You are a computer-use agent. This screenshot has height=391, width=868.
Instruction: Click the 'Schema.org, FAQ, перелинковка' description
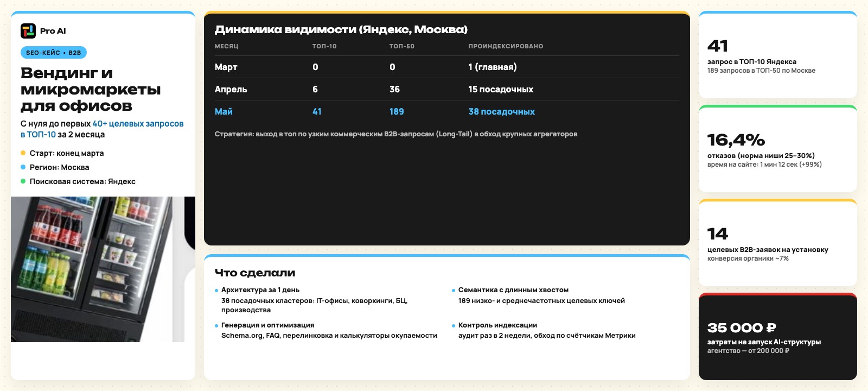tap(329, 336)
